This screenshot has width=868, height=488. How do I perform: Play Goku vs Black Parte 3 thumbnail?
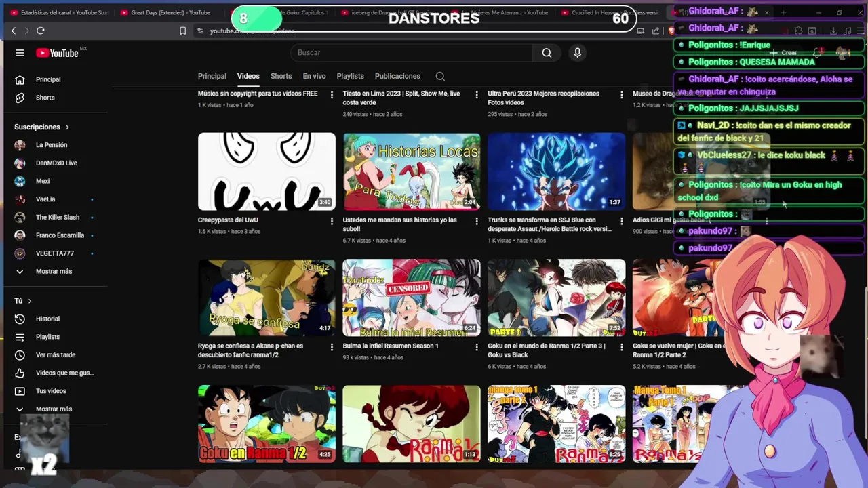[556, 298]
